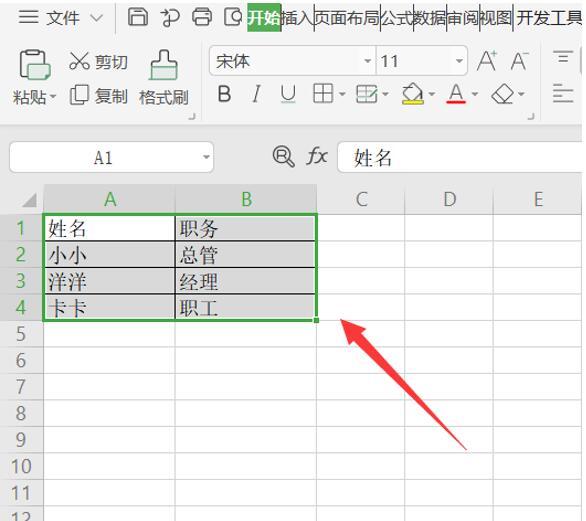Click the Save icon in the quick toolbar

tap(138, 17)
